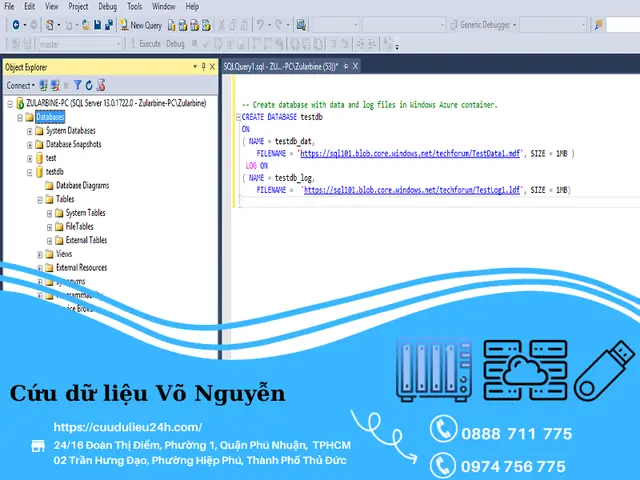
Task: Expand the Database Snapshots folder
Action: click(29, 145)
